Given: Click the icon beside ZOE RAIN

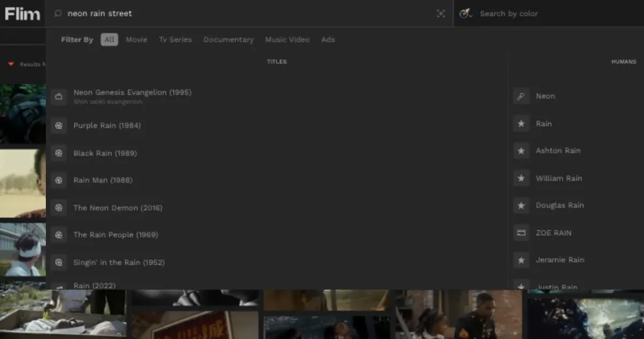Looking at the screenshot, I should click(x=521, y=233).
